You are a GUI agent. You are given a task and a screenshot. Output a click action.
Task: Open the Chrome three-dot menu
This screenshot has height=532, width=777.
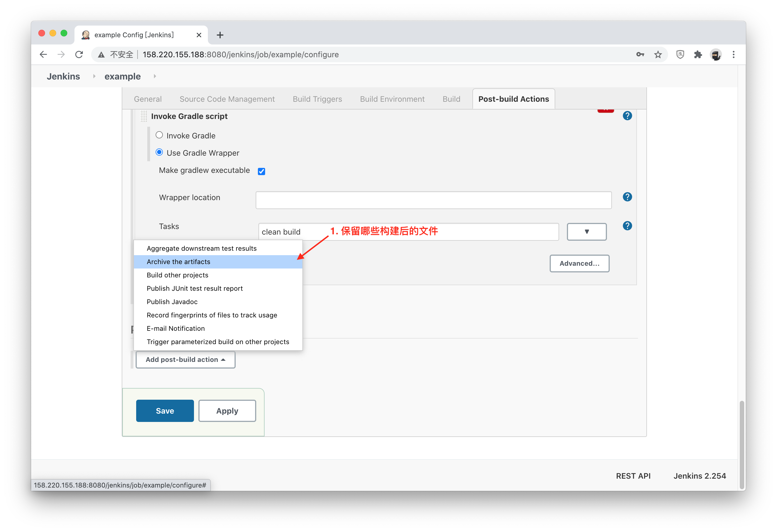[x=734, y=54]
